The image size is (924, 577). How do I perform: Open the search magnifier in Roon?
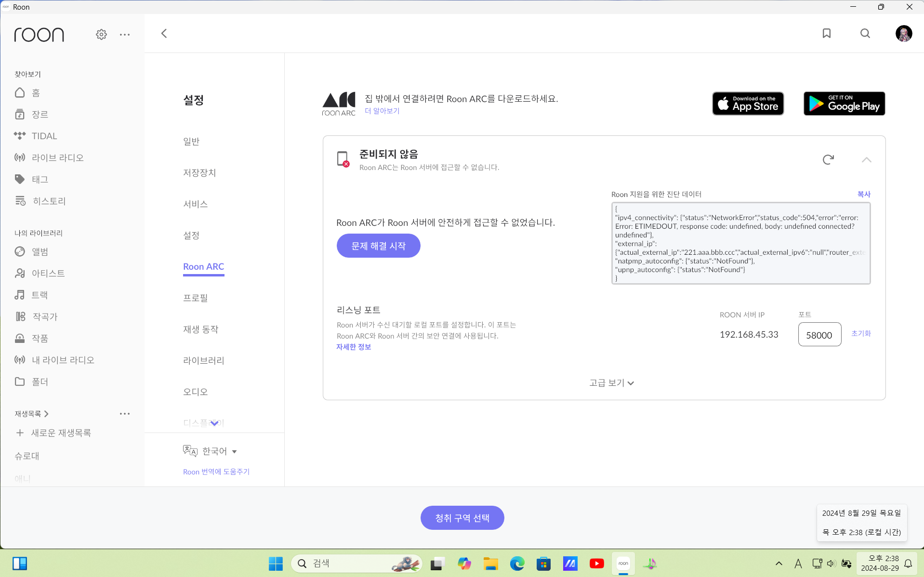coord(865,33)
